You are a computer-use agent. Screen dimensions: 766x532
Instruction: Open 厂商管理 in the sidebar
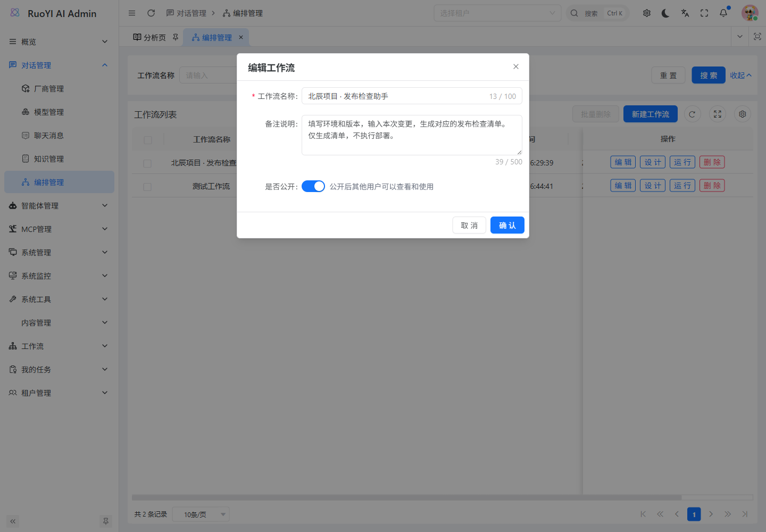(59, 89)
